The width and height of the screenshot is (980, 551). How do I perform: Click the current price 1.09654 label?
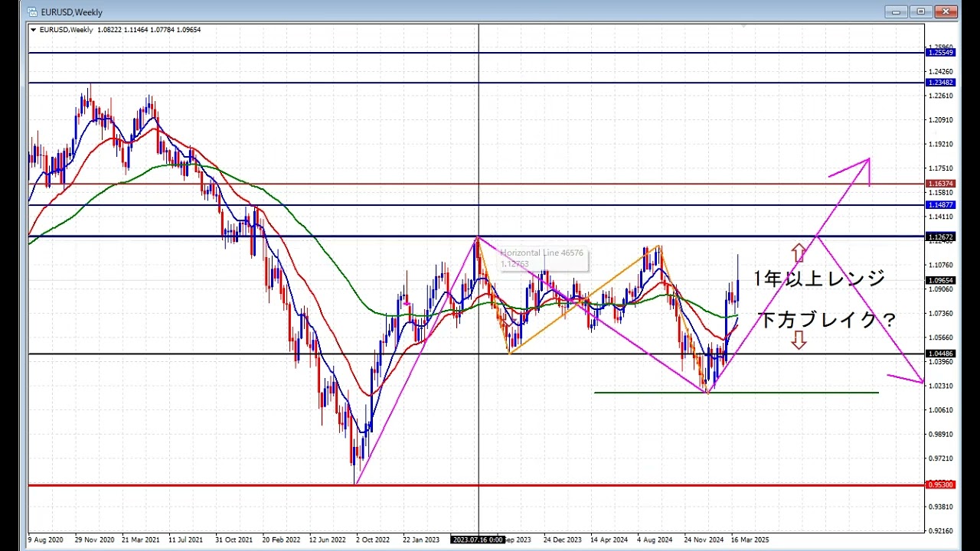(x=940, y=280)
